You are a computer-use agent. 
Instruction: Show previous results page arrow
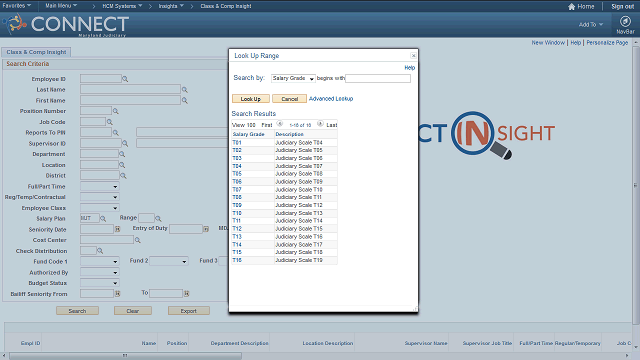click(280, 124)
